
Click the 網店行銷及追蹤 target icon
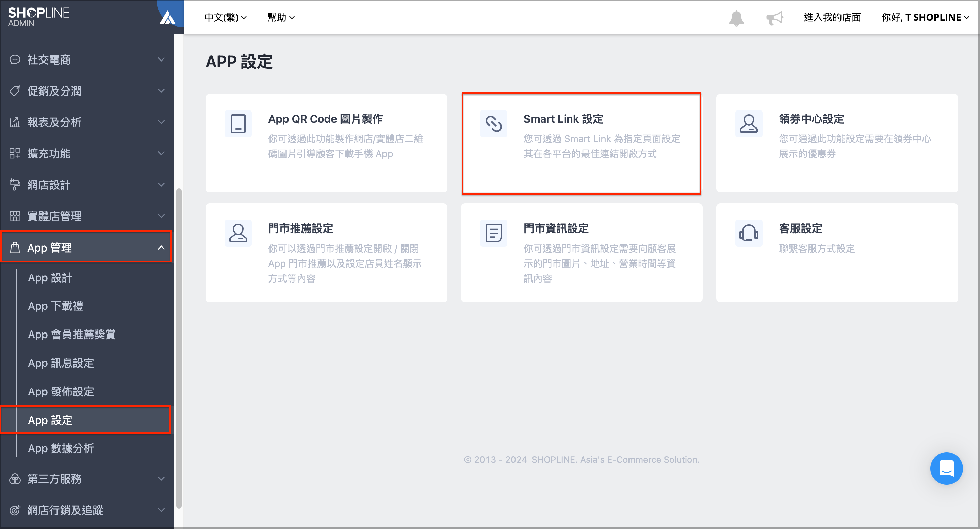tap(15, 510)
